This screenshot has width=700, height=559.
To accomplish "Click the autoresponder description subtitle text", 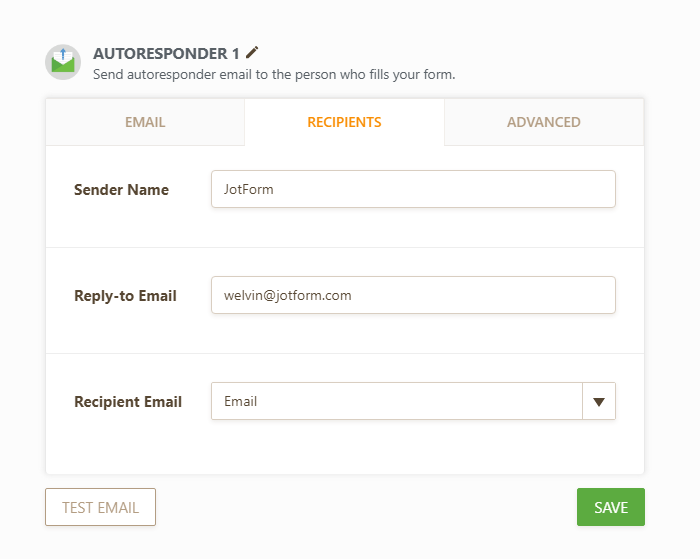I will coord(273,74).
